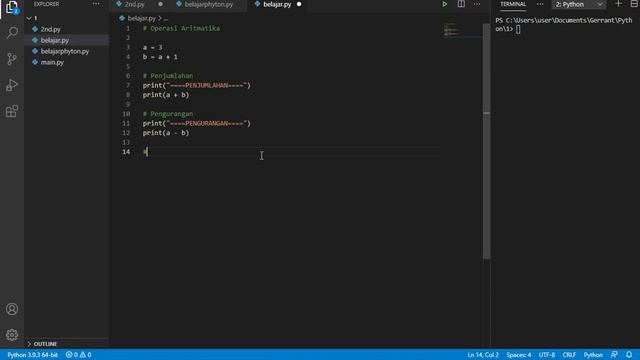The image size is (640, 360).
Task: Click the 'print(a - b)' line
Action: click(x=166, y=133)
